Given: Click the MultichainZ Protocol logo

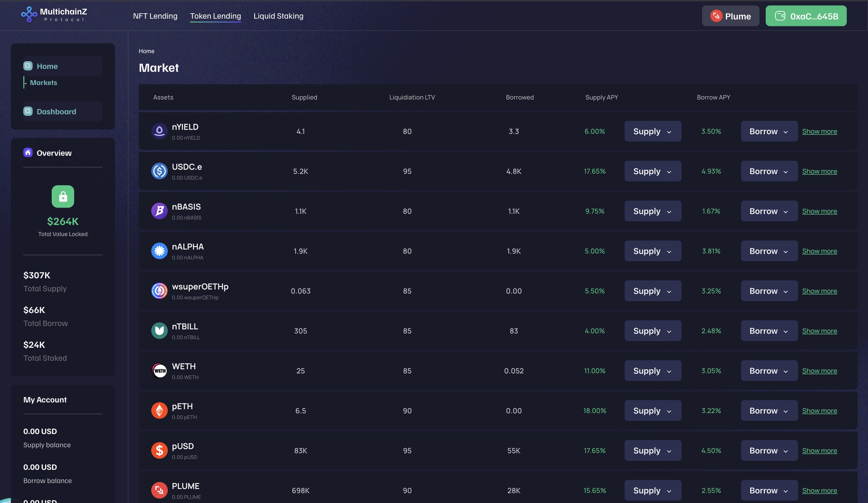Looking at the screenshot, I should point(53,15).
